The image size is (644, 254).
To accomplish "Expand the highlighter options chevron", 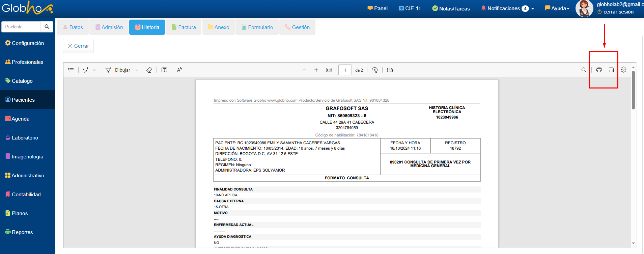I will [94, 70].
